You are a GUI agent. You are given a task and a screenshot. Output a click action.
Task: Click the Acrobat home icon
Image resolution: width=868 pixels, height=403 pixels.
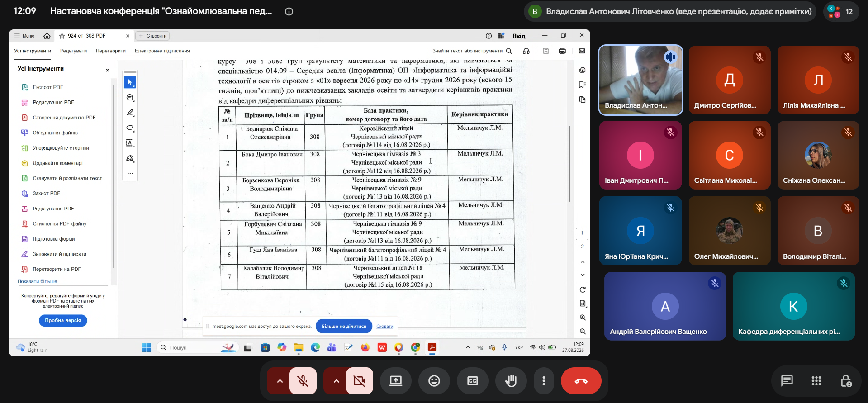point(47,36)
